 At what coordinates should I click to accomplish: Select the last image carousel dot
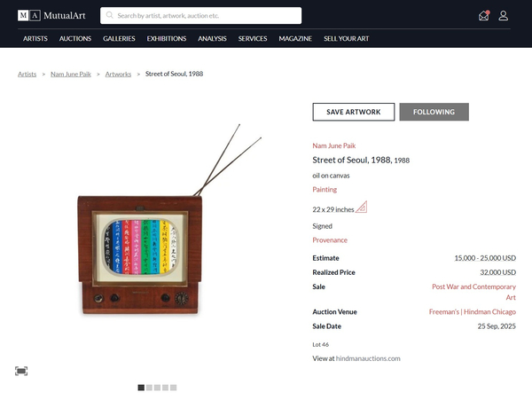[174, 388]
